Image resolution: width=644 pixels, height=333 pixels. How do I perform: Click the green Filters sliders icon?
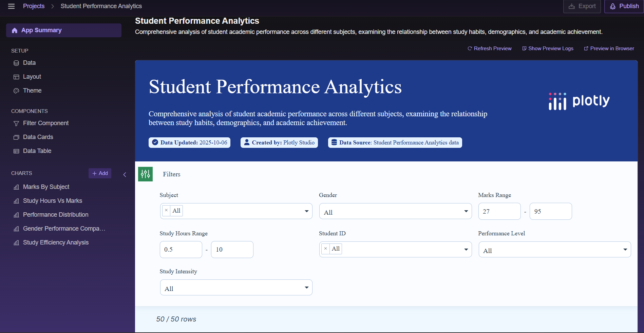(x=145, y=174)
